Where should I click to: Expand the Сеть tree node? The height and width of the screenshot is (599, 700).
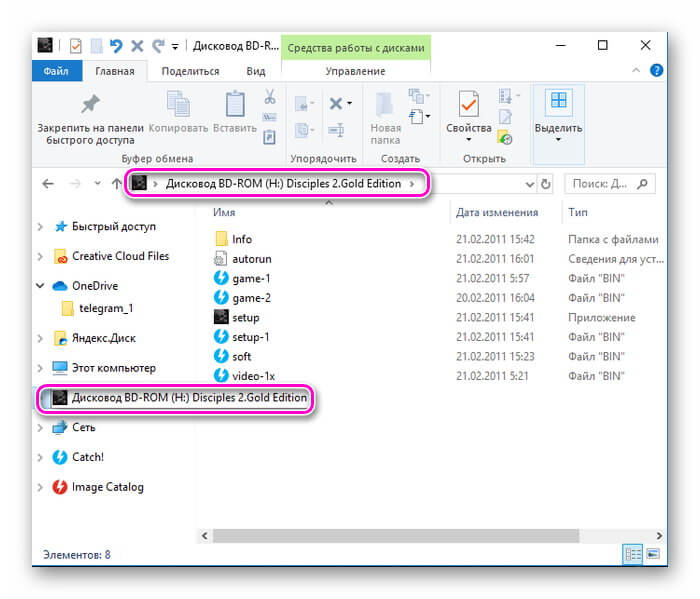coord(40,428)
